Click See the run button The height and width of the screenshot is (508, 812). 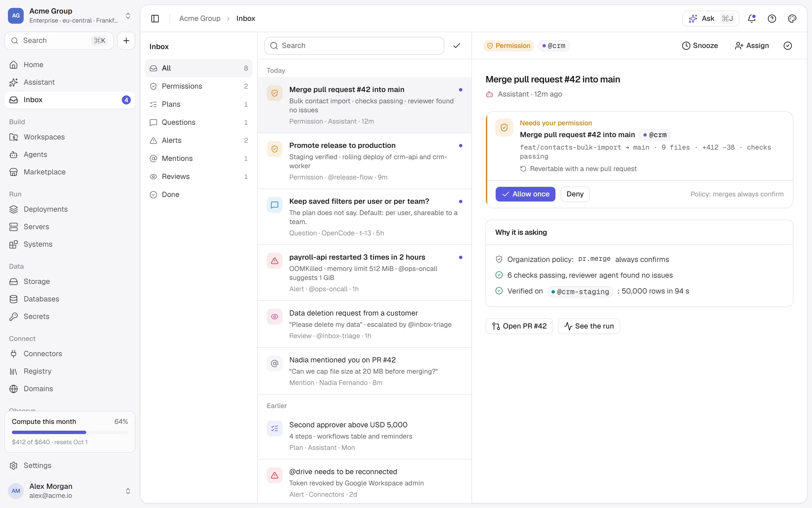click(x=589, y=326)
